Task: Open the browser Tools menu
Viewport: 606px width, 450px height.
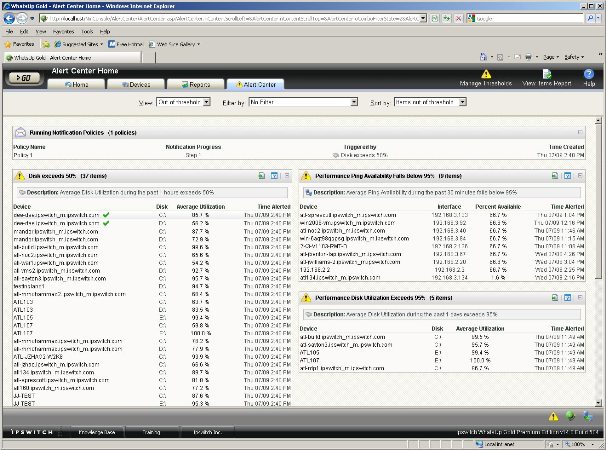Action: coord(87,32)
